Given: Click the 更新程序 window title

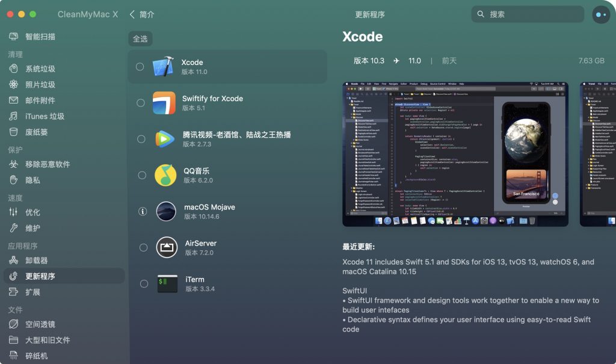Looking at the screenshot, I should pyautogui.click(x=370, y=14).
